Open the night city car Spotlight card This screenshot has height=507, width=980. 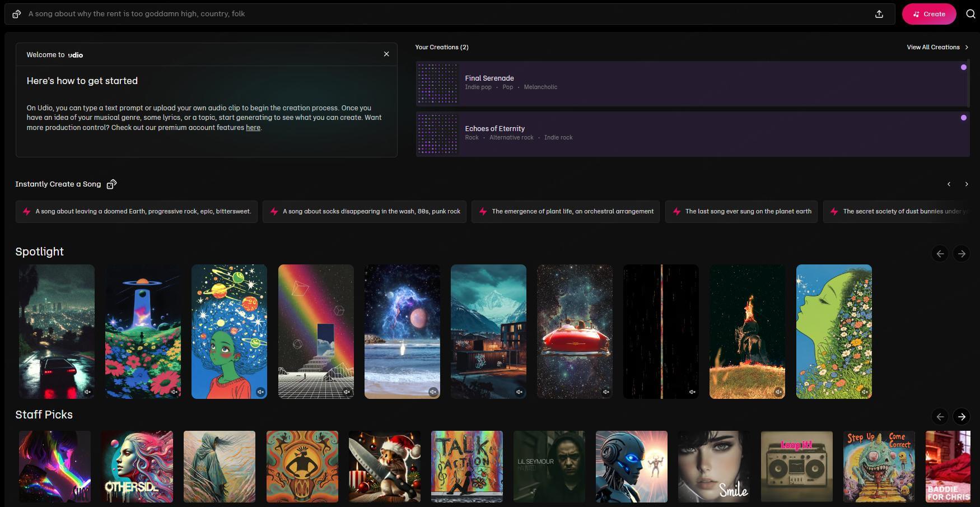tap(57, 332)
